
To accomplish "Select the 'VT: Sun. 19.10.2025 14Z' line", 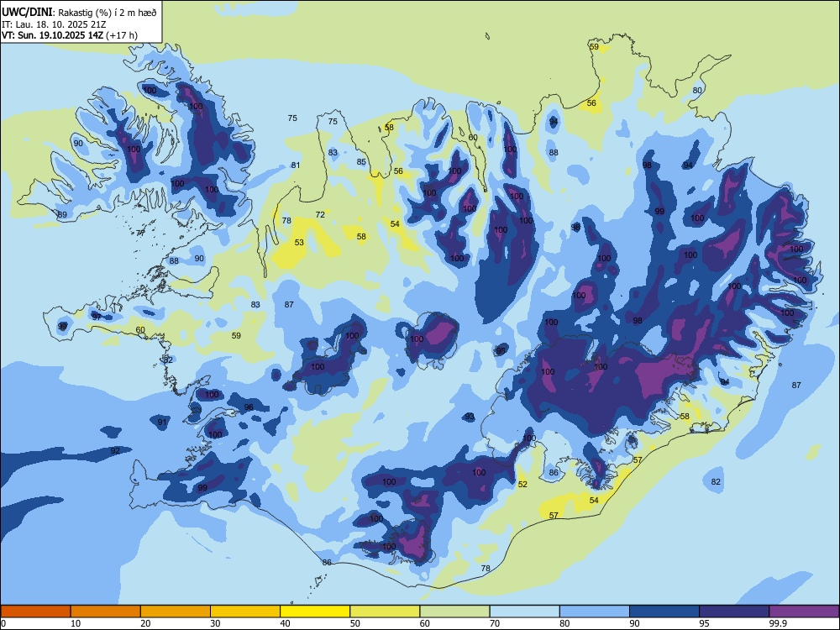I will pyautogui.click(x=52, y=35).
